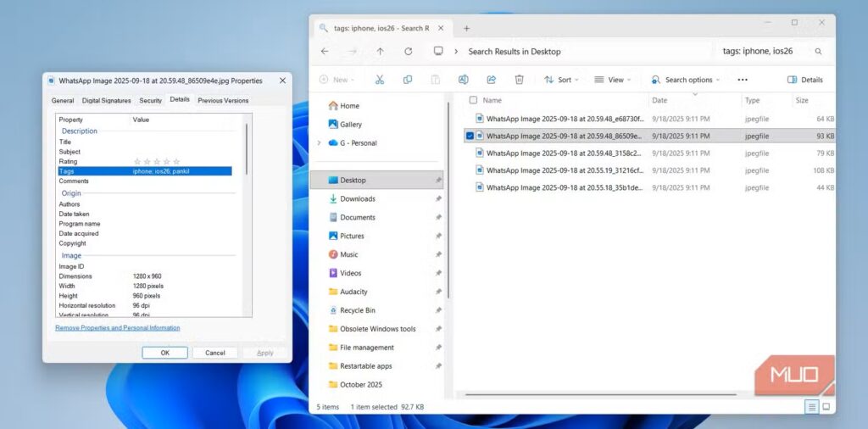Switch to large thumbnails view in status bar
Screen dimensions: 868x429
coord(826,407)
